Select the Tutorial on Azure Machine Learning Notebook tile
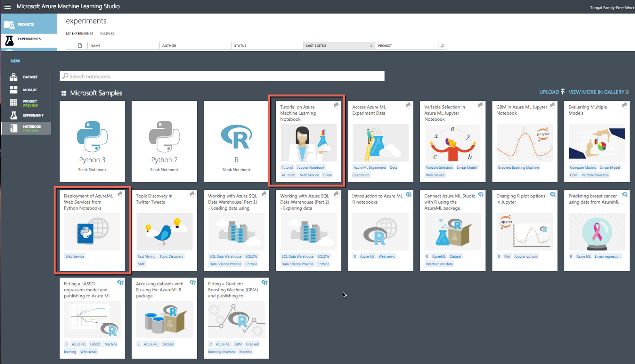Screen dimensions: 635x364 308,141
